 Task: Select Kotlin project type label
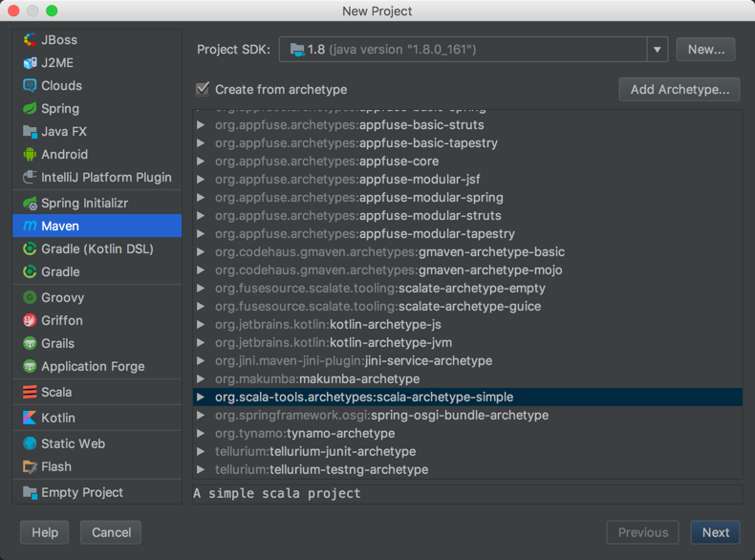coord(58,418)
